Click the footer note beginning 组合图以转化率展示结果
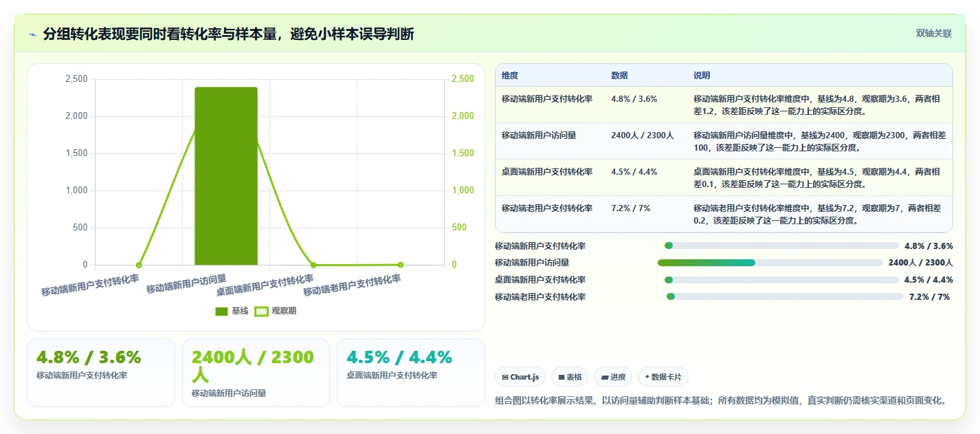 click(720, 400)
